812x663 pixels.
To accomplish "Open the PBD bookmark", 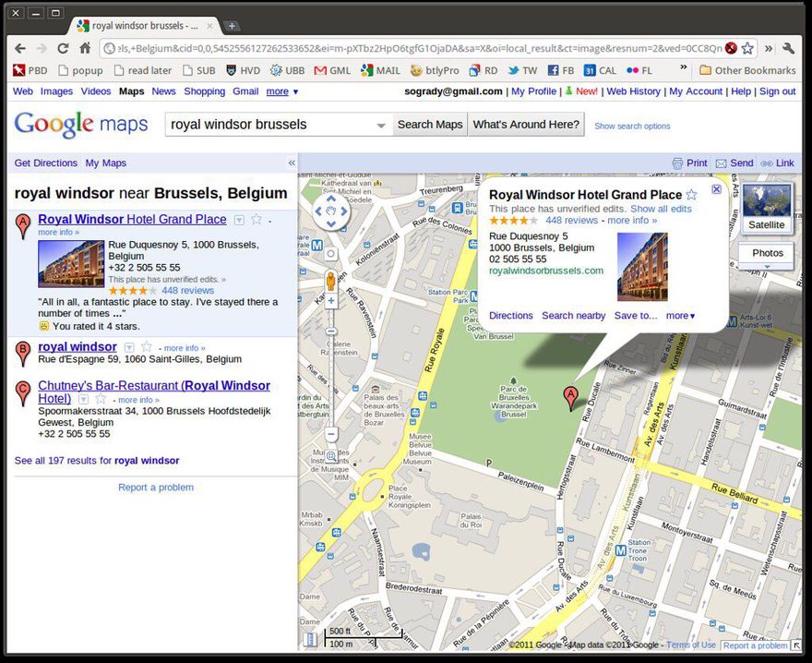I will (x=30, y=70).
